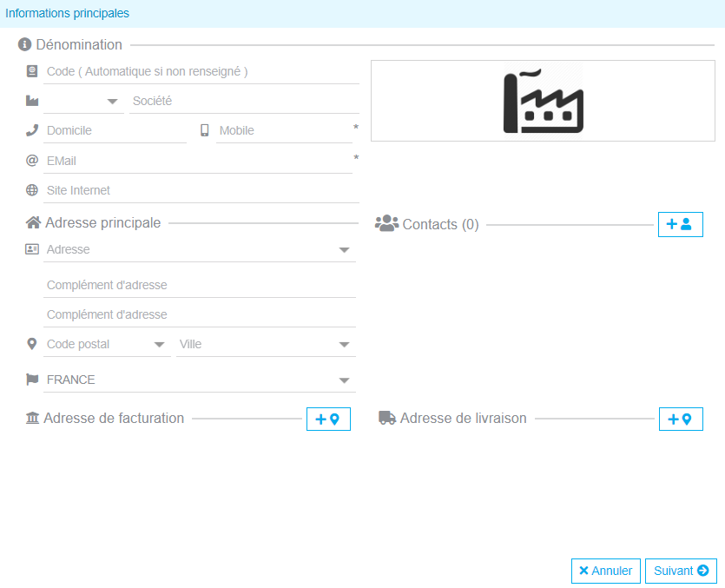Focus the Site Internet field
Screen dimensions: 725x588
click(201, 190)
